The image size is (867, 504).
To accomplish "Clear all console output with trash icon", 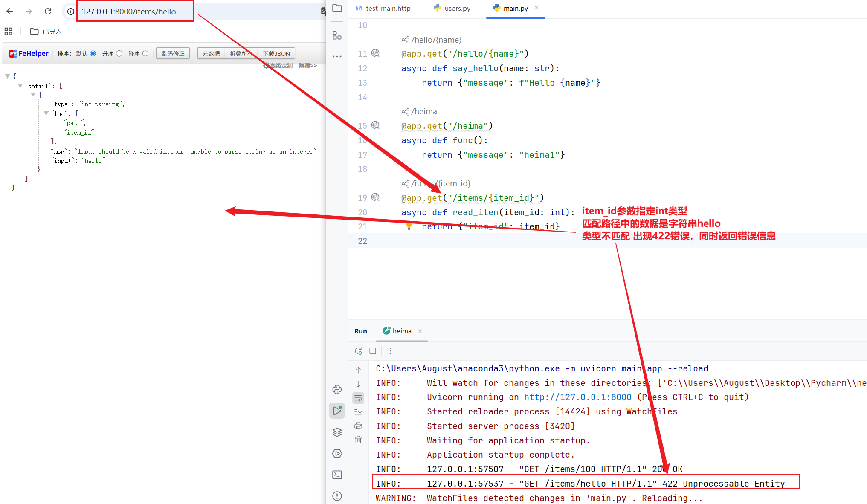I will pos(358,440).
